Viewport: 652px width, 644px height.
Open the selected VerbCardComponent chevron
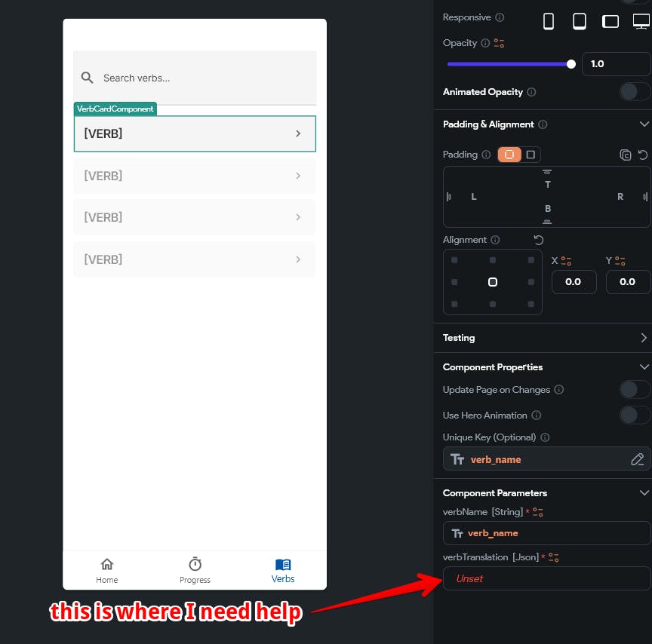pos(298,133)
